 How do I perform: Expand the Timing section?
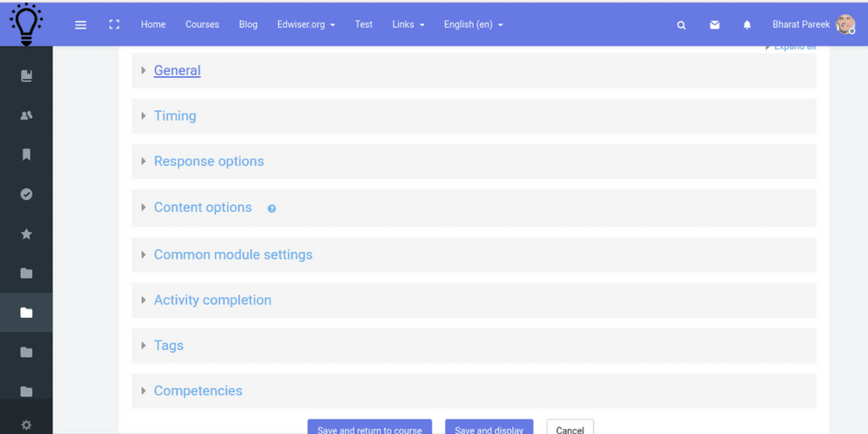tap(175, 115)
